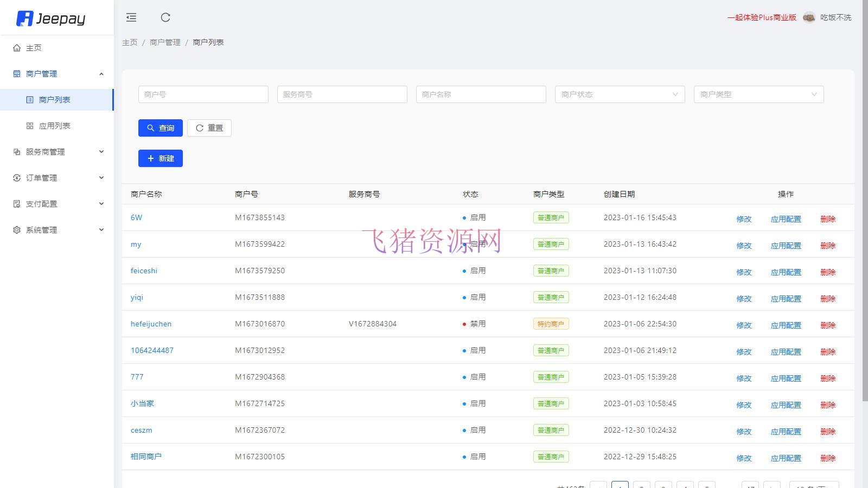
Task: Toggle the 商户状态 filter selection
Action: click(x=619, y=94)
